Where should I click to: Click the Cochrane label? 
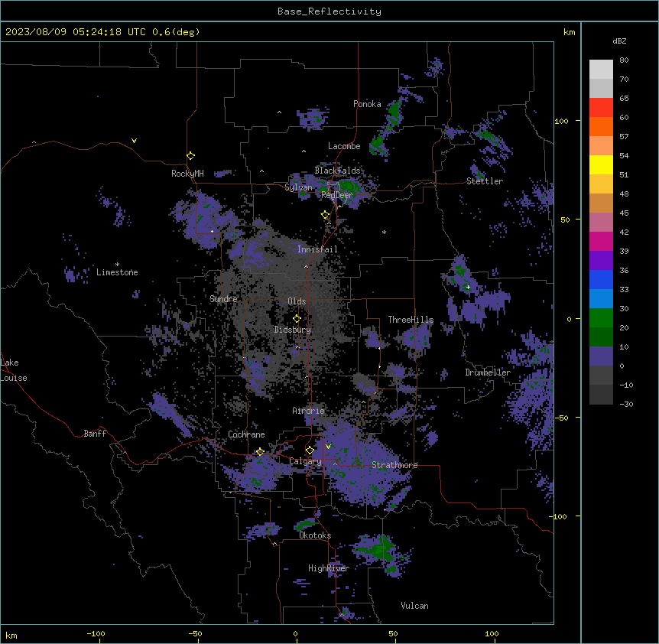click(x=246, y=434)
